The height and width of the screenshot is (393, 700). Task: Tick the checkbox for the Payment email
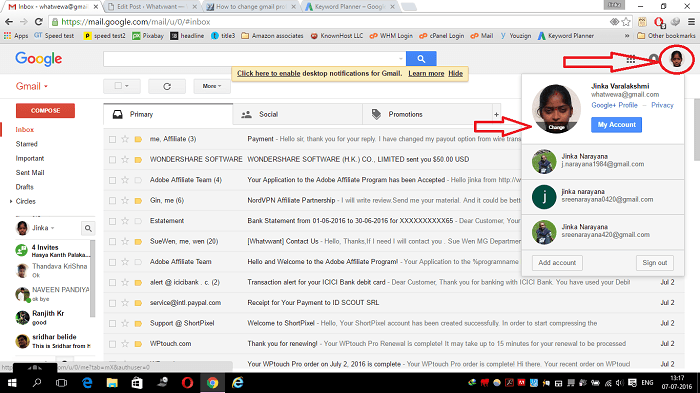click(112, 139)
